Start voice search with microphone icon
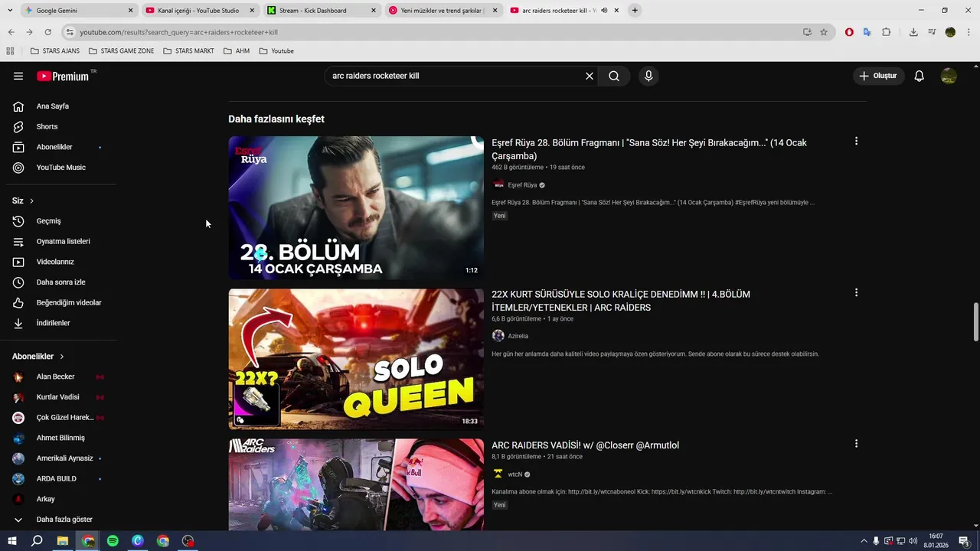This screenshot has height=551, width=980. click(648, 76)
